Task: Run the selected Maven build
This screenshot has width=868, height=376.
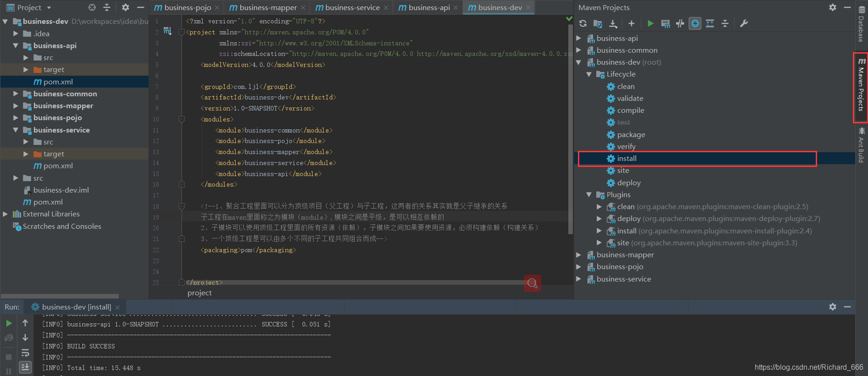Action: tap(650, 23)
